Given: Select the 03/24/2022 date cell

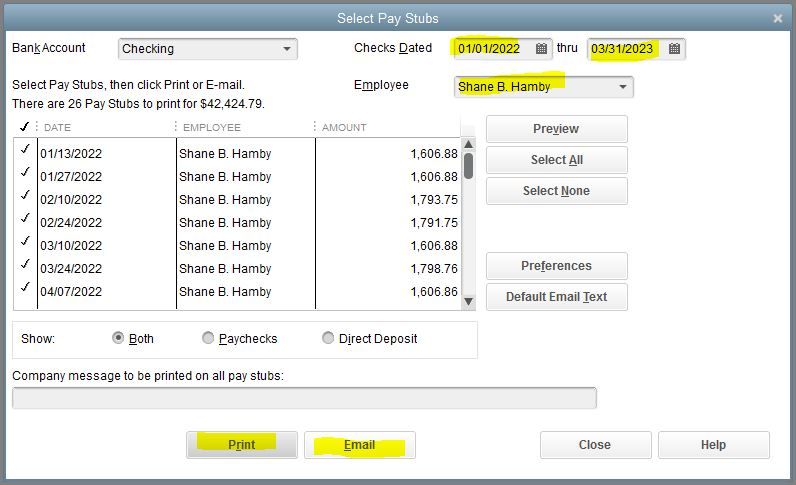Looking at the screenshot, I should coord(71,269).
